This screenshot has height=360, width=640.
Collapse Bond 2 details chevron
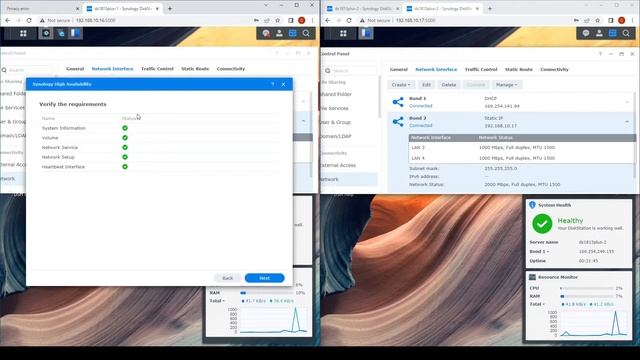click(x=627, y=122)
